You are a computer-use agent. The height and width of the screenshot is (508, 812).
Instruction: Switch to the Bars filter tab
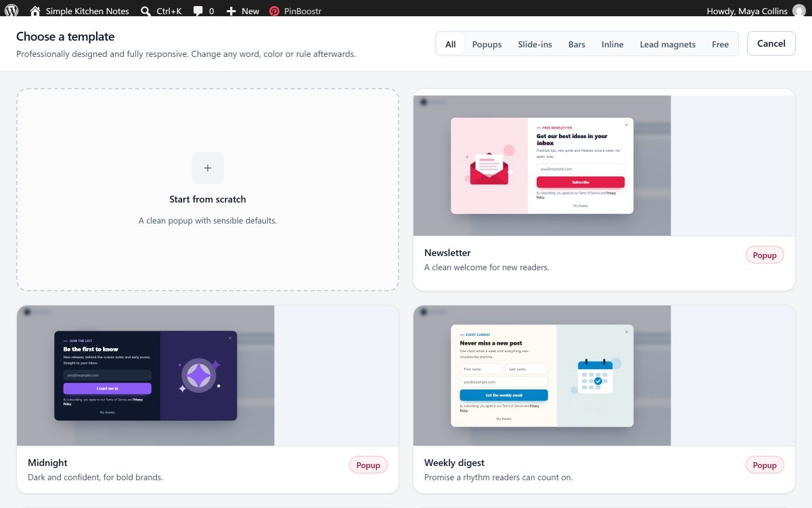tap(577, 44)
